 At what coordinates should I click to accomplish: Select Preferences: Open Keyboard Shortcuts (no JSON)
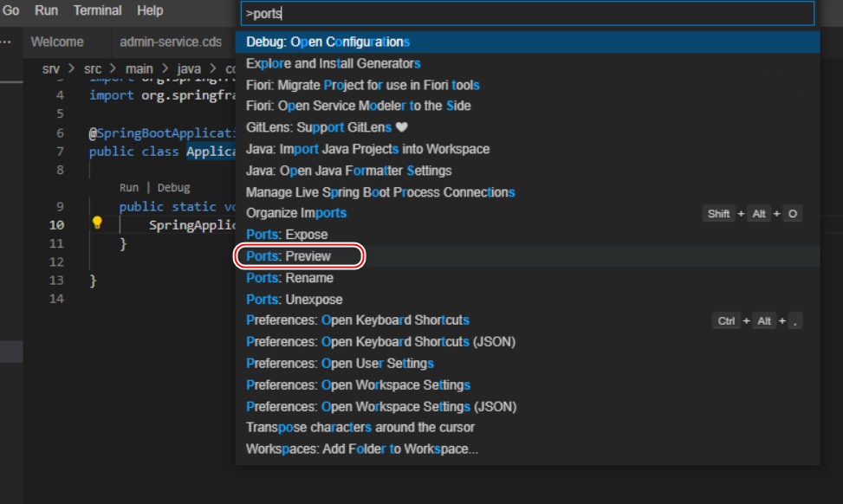pyautogui.click(x=528, y=320)
